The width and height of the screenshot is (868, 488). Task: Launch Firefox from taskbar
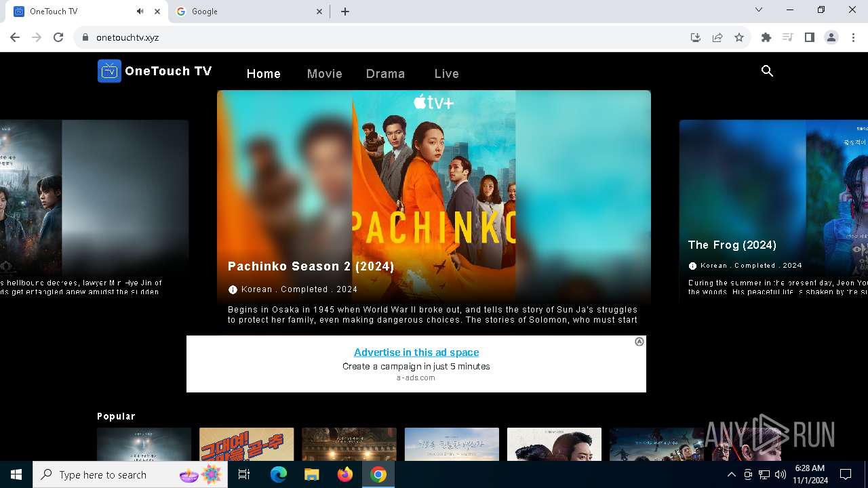click(x=345, y=474)
